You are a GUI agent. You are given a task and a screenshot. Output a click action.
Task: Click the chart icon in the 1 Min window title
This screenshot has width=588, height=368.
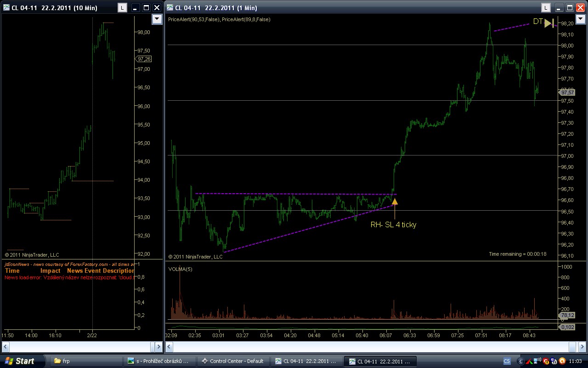tap(170, 7)
